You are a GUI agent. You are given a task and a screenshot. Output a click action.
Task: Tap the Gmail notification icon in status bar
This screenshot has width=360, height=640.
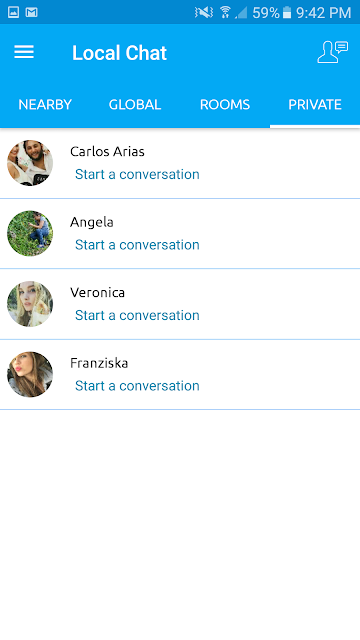(31, 13)
